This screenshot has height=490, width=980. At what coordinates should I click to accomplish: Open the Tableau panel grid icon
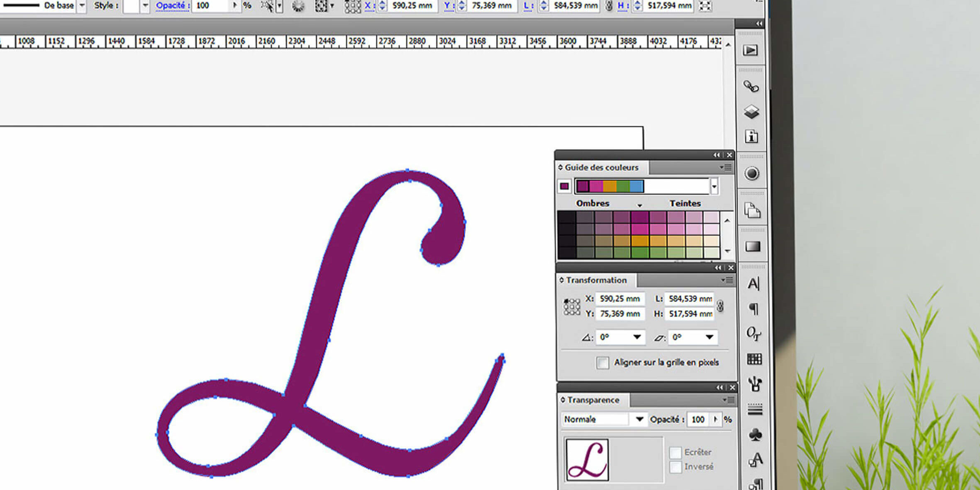(754, 358)
